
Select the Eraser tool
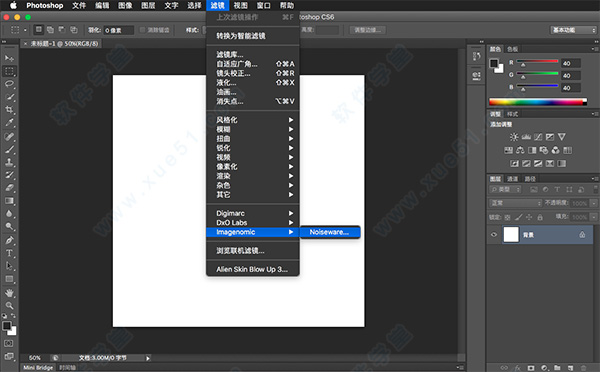(9, 188)
